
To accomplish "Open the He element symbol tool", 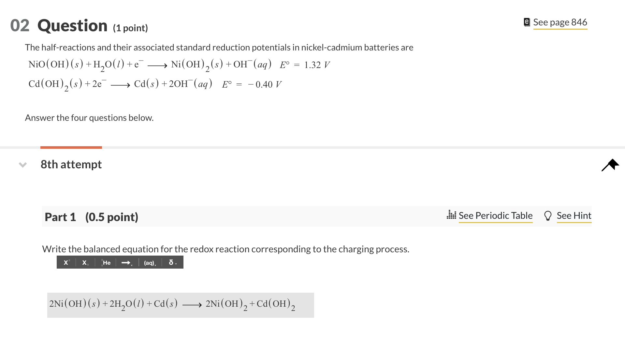I will [106, 262].
